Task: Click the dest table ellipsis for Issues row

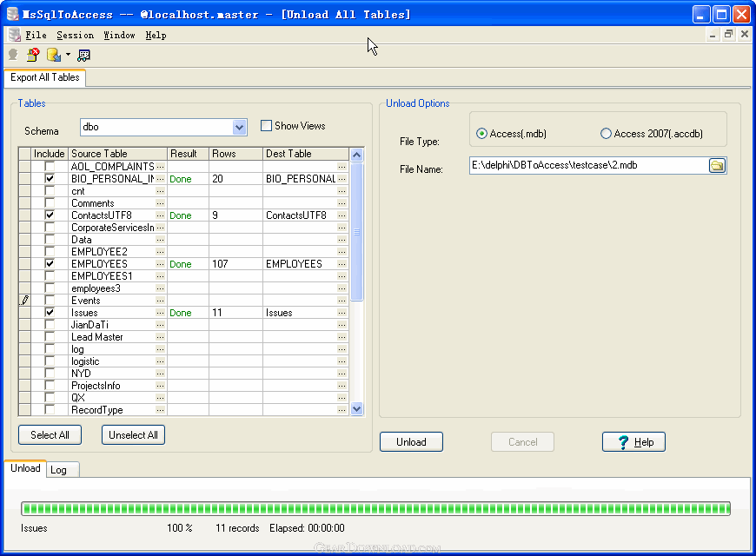Action: click(342, 313)
